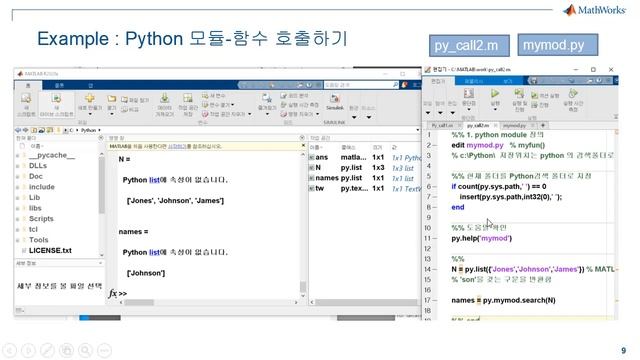Open the New dropdown arrow
This screenshot has width=640, height=360.
point(90,114)
